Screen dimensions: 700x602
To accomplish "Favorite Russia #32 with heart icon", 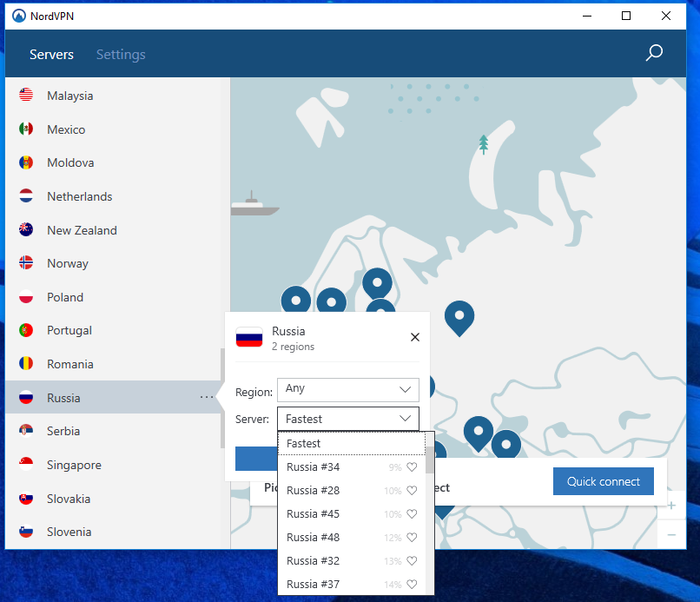I will click(412, 560).
